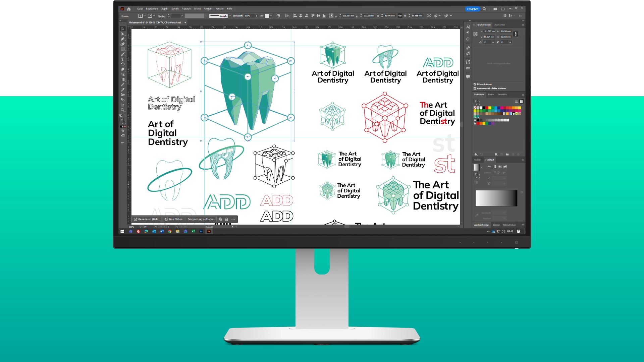Screen dimensions: 644x362
Task: Switch to the Farbhilfe tab
Action: click(x=502, y=95)
